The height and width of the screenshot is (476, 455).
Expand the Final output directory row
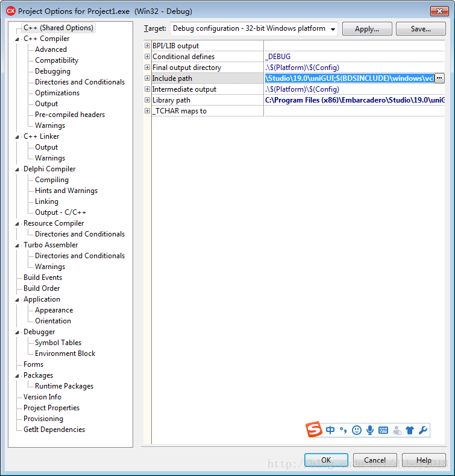point(147,68)
